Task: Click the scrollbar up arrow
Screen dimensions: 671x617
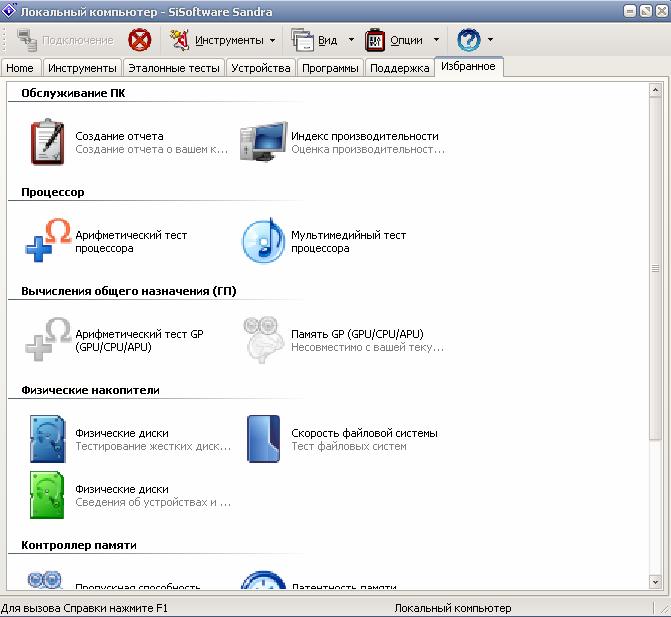Action: [x=655, y=90]
